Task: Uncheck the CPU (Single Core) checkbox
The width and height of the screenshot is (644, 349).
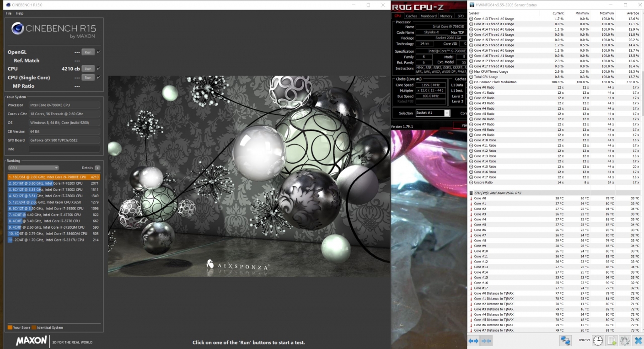Action: 98,77
